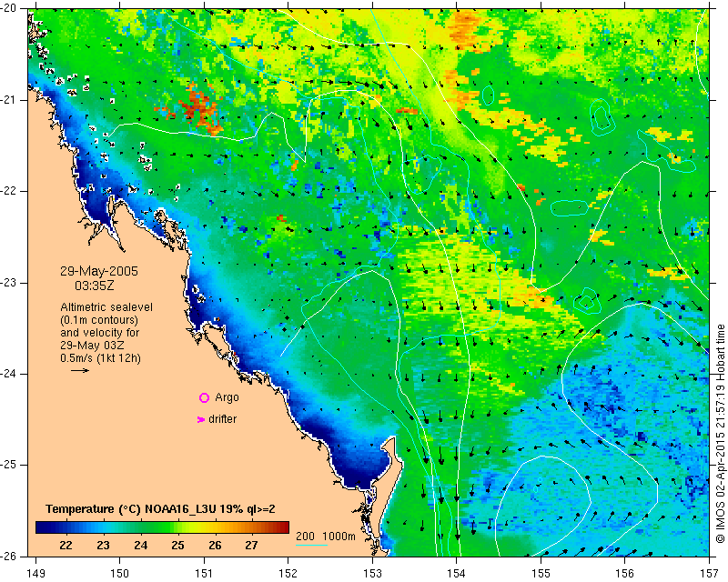Screen dimensions: 728x582
Task: Click the color bar tick label 23
Action: coord(103,546)
